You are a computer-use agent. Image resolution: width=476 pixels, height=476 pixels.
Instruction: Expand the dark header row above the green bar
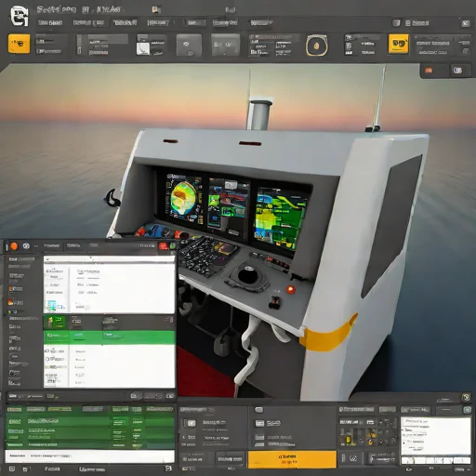(109, 323)
